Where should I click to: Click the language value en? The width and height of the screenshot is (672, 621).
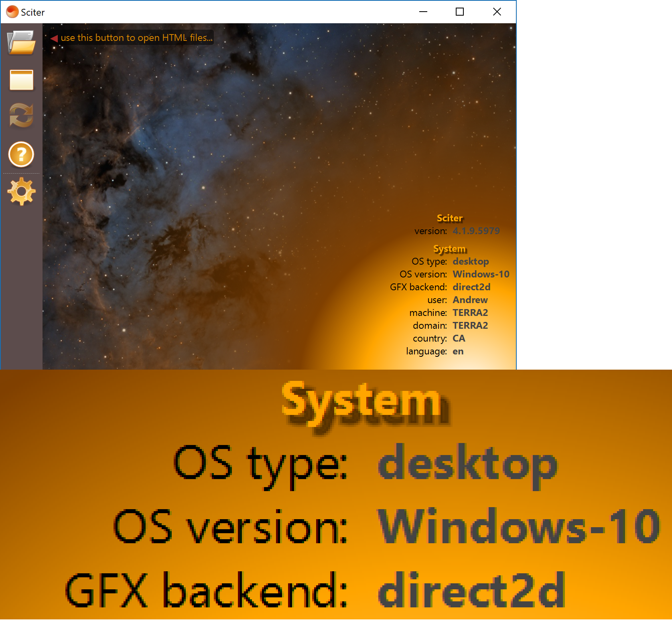[x=458, y=351]
